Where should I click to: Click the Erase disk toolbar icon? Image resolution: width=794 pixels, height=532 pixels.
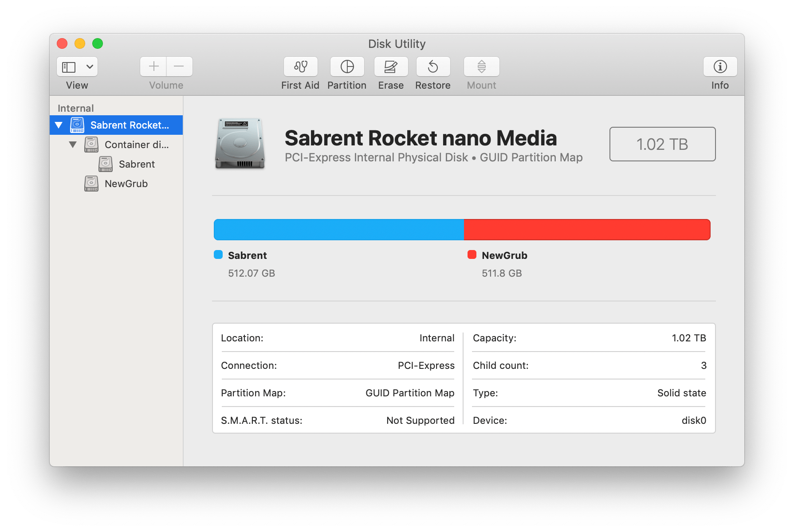coord(391,66)
